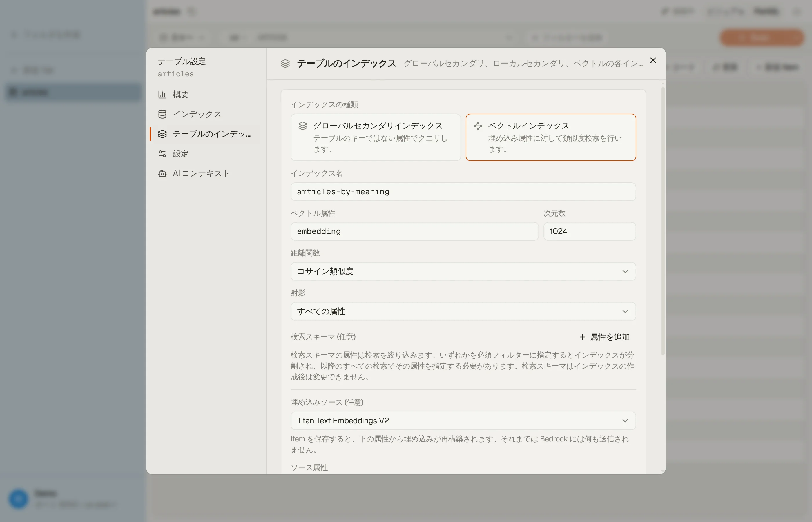
Task: Click 属性を追加 to add schema attribute
Action: [605, 337]
